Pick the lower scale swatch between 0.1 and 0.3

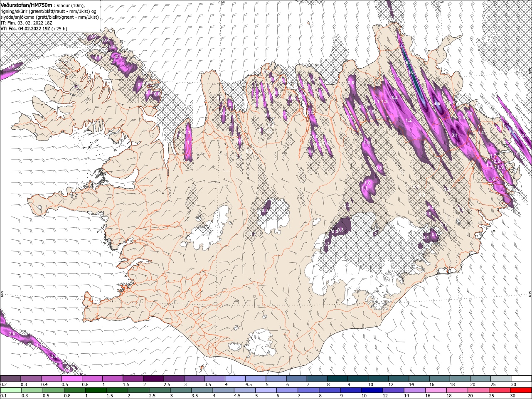(x=11, y=390)
